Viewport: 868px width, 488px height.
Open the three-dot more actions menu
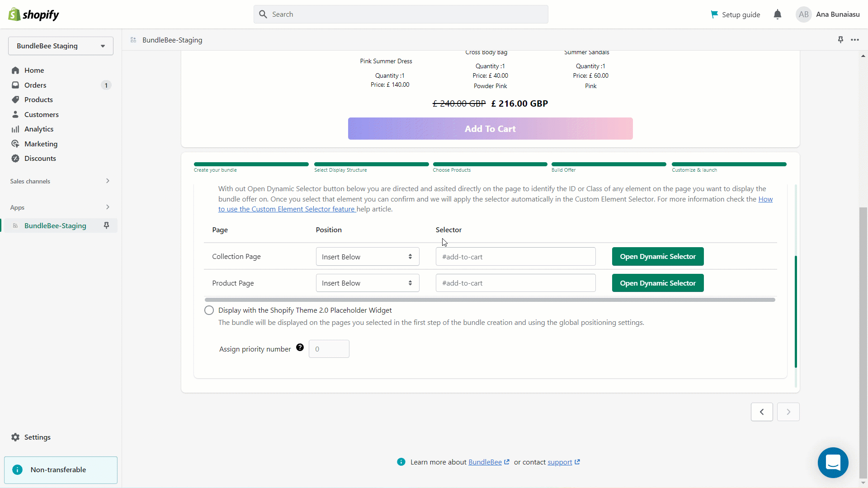pos(854,40)
